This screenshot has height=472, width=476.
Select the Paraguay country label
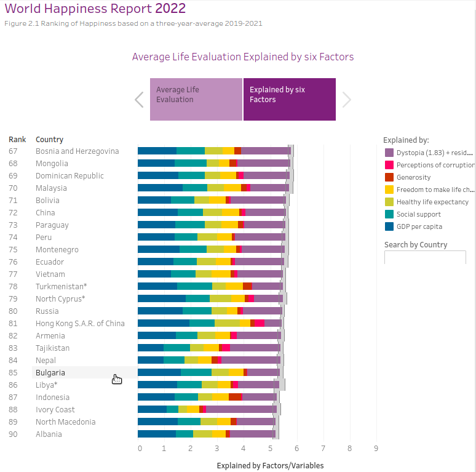coord(52,225)
